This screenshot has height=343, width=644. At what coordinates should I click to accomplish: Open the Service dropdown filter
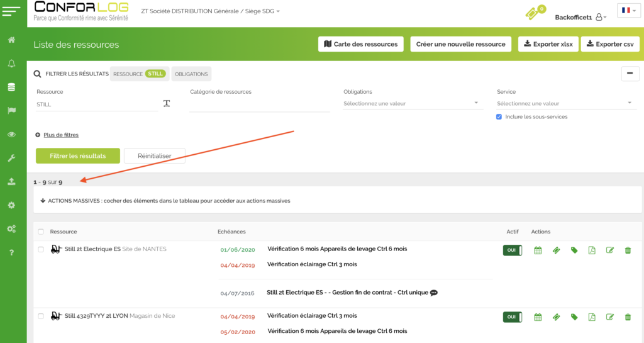565,104
